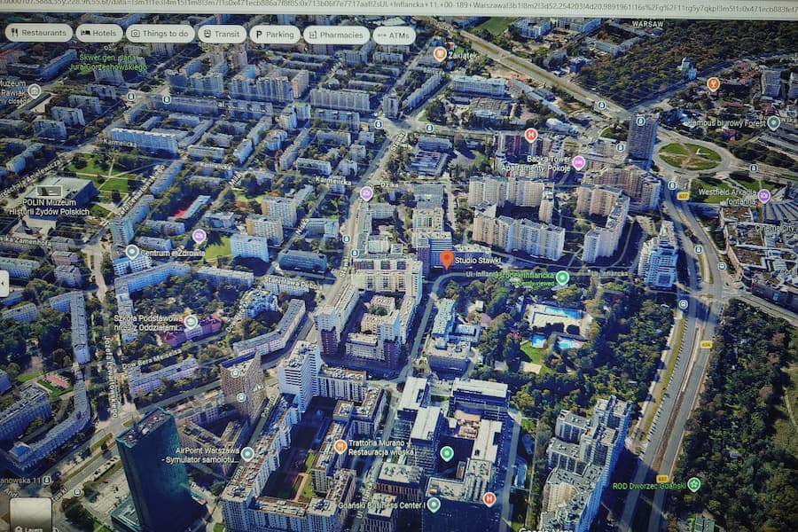798x532 pixels.
Task: Click the browser address bar URL
Action: 399,4
